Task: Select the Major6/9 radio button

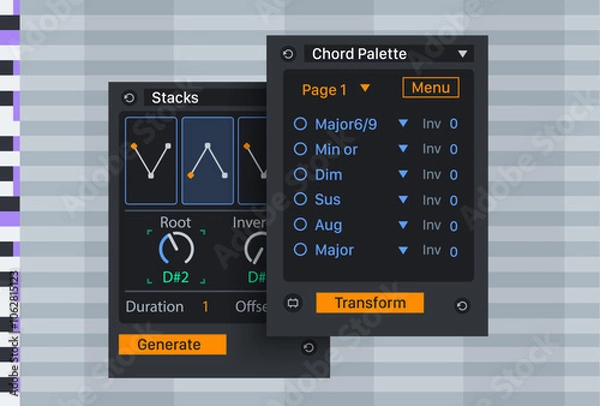Action: point(300,124)
